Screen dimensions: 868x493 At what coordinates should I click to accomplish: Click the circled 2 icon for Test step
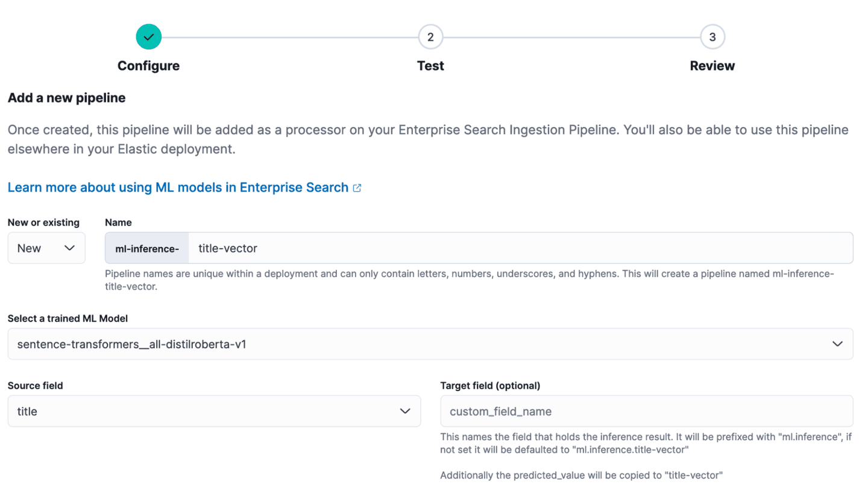coord(430,37)
